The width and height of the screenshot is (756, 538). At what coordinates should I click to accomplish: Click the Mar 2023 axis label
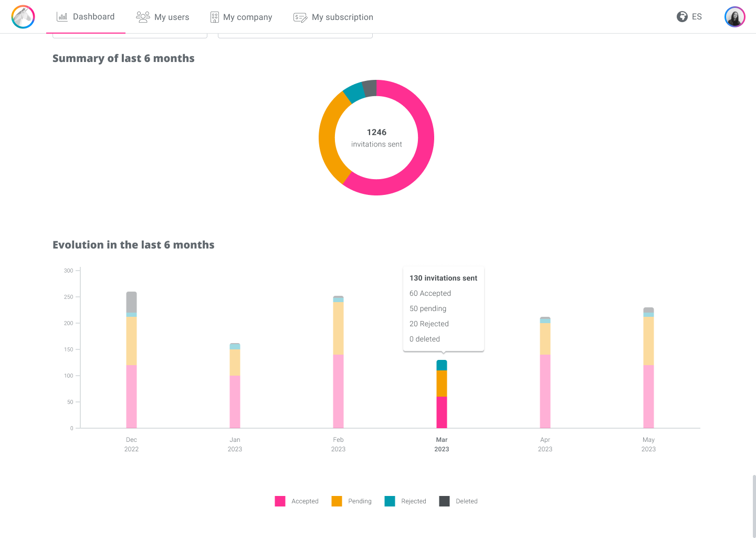point(442,444)
